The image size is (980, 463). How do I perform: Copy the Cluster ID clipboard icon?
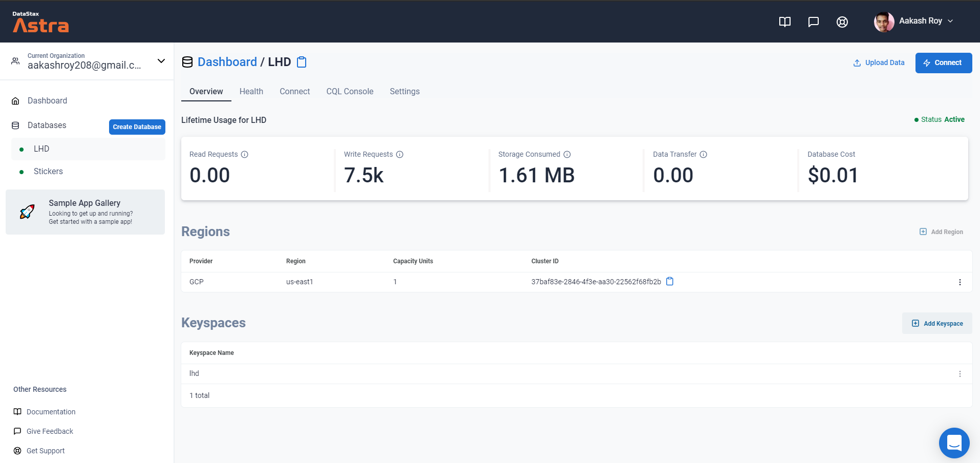670,281
